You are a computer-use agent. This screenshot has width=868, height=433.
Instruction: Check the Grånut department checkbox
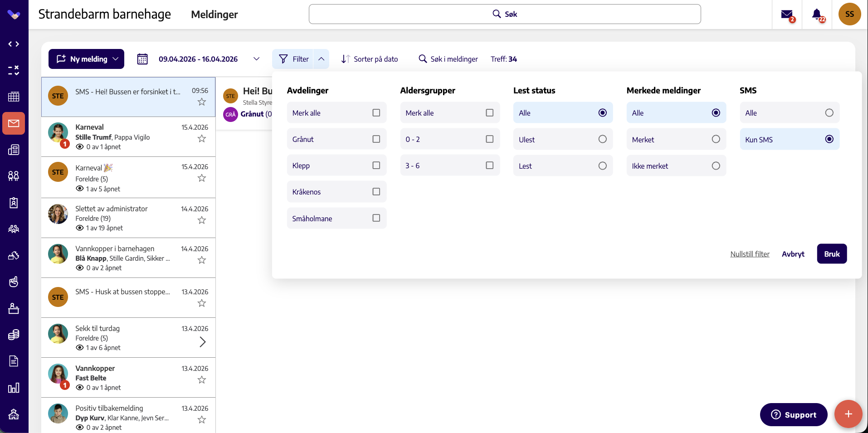pos(376,139)
